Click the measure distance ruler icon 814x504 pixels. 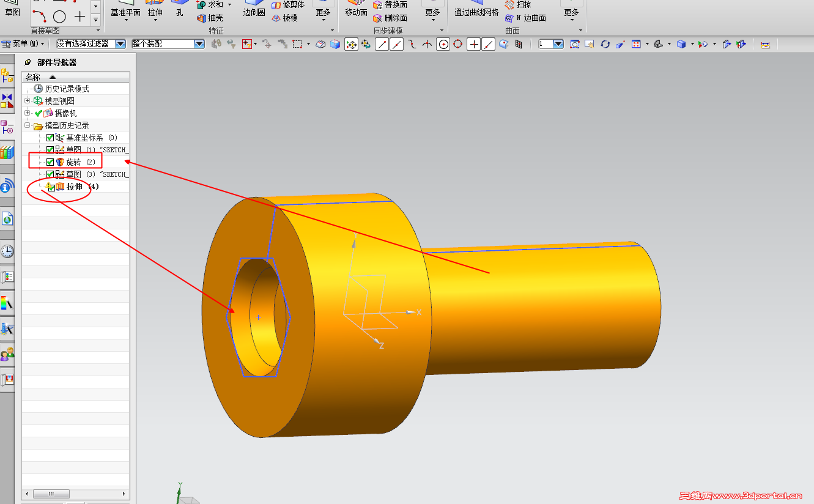click(x=764, y=44)
